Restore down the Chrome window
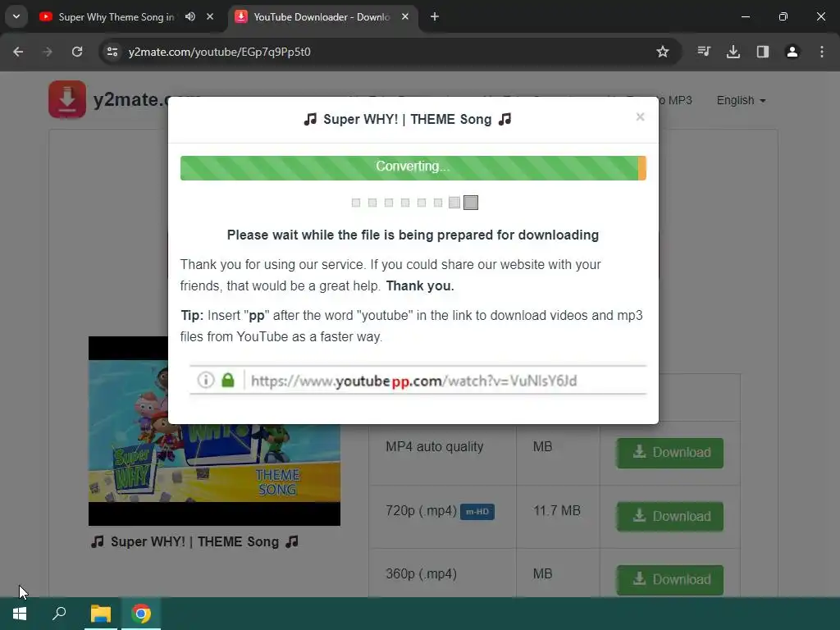The width and height of the screenshot is (840, 630). click(783, 16)
